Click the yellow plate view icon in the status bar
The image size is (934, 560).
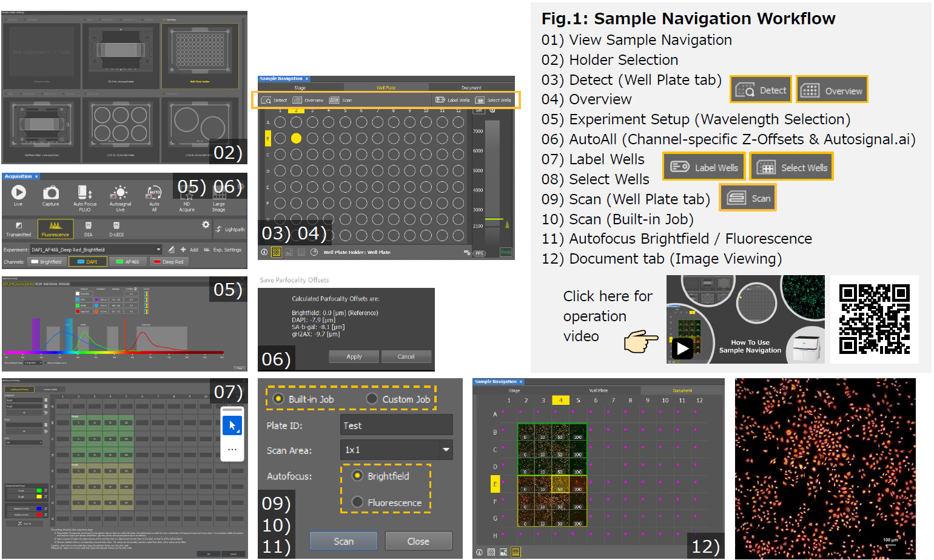coord(277,252)
